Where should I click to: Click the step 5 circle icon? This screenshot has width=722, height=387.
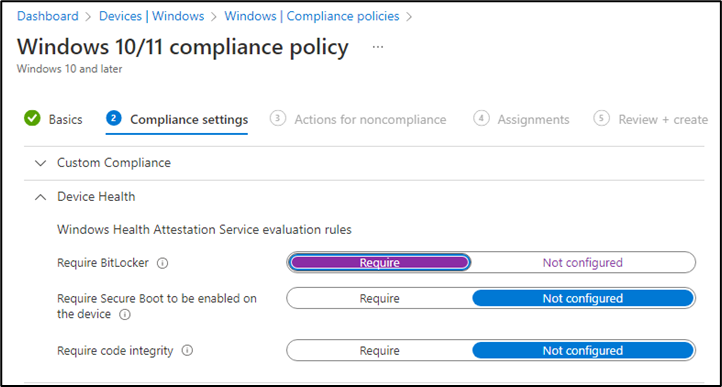pos(601,119)
